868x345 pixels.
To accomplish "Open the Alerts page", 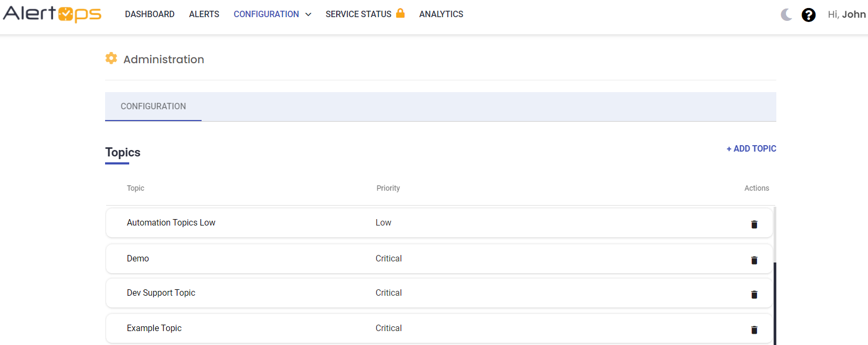I will pos(204,14).
